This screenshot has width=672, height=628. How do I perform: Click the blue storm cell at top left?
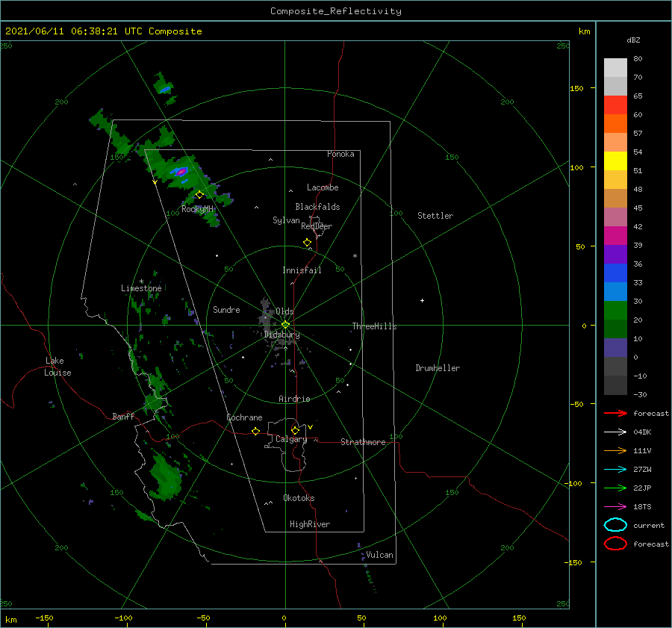[x=165, y=90]
